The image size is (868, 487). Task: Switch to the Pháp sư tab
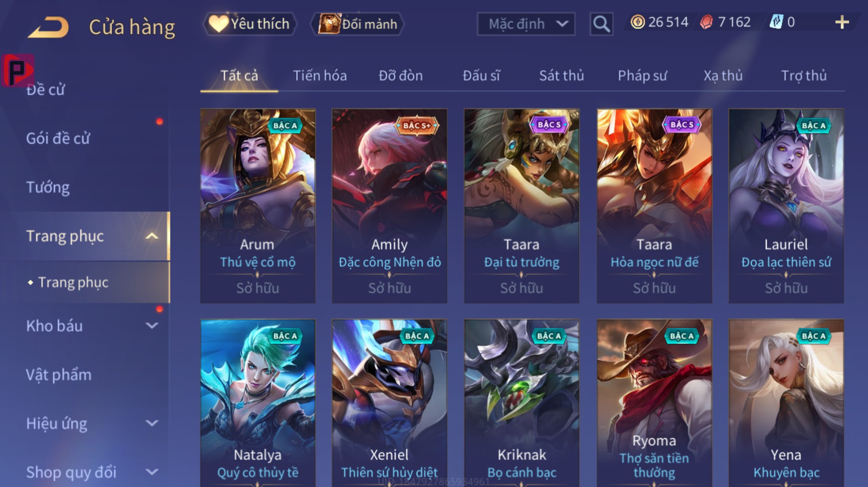642,75
